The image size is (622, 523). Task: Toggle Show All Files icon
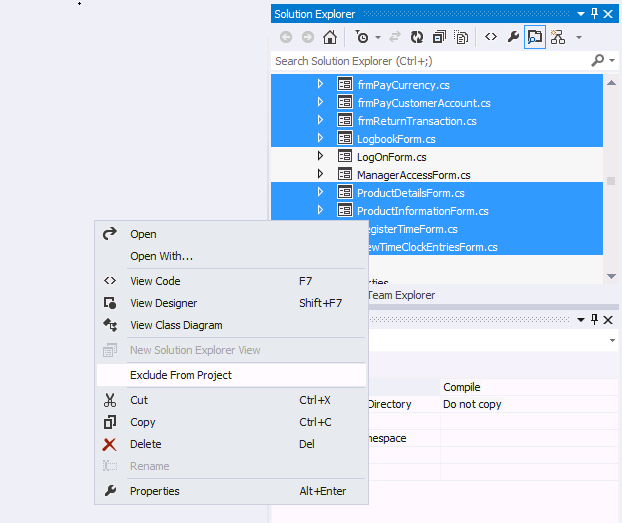pos(461,37)
